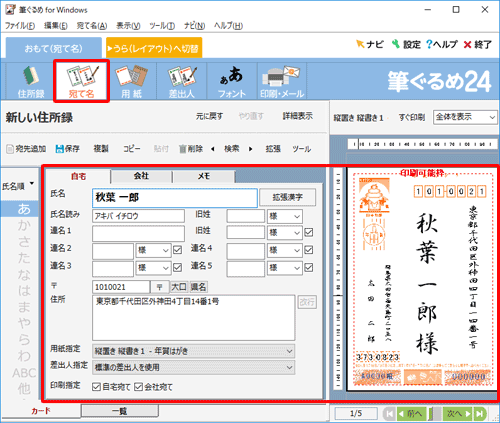Image resolution: width=500 pixels, height=423 pixels.
Task: Click the 氏名 name input field
Action: pos(175,198)
